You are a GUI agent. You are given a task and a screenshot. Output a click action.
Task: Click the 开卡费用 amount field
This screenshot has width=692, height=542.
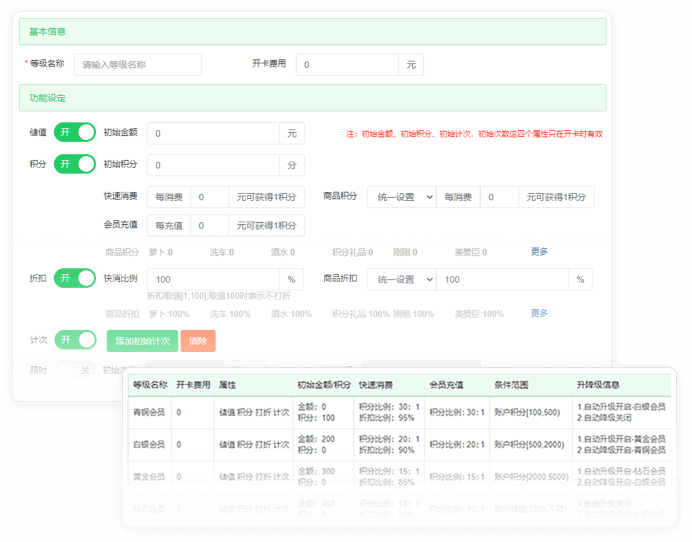[x=347, y=65]
